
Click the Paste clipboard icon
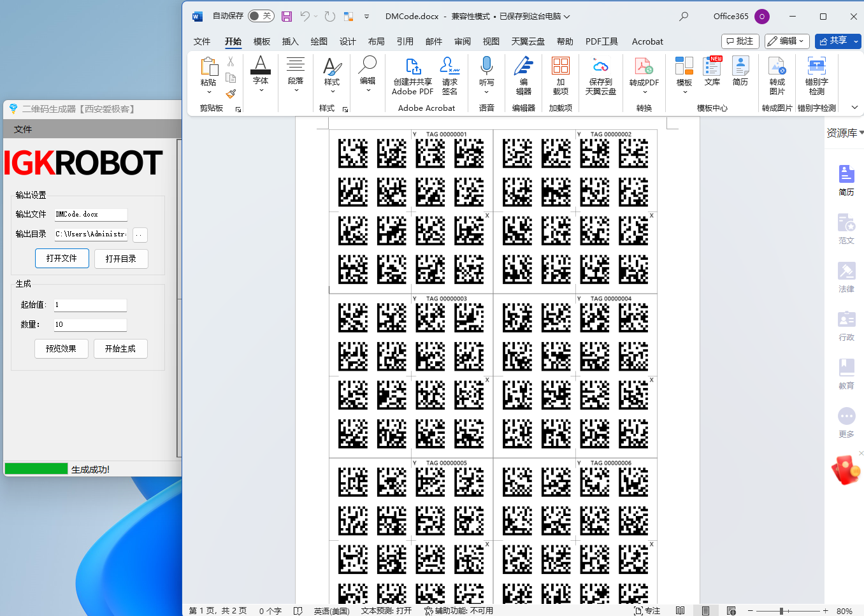208,67
